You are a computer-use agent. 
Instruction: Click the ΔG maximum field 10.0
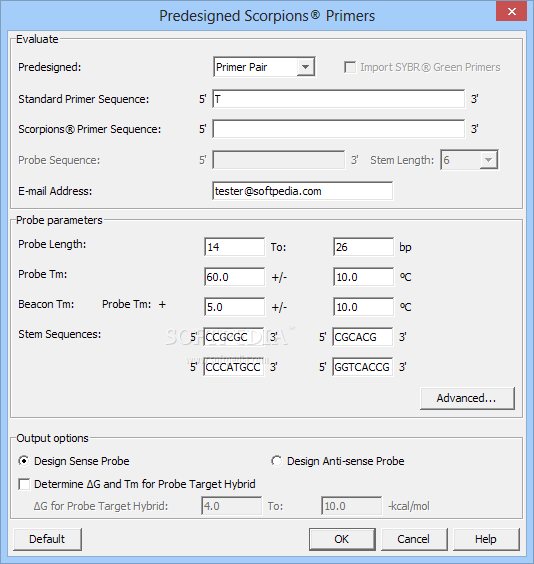(x=351, y=506)
